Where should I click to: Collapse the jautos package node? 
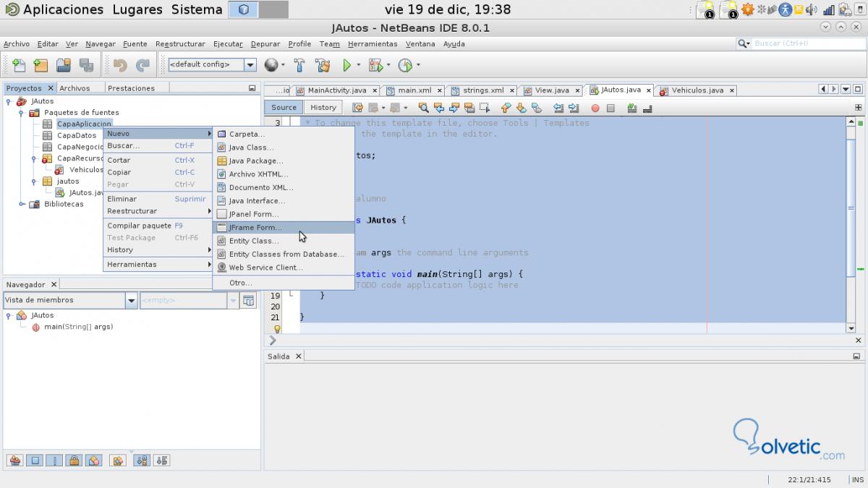[x=35, y=181]
